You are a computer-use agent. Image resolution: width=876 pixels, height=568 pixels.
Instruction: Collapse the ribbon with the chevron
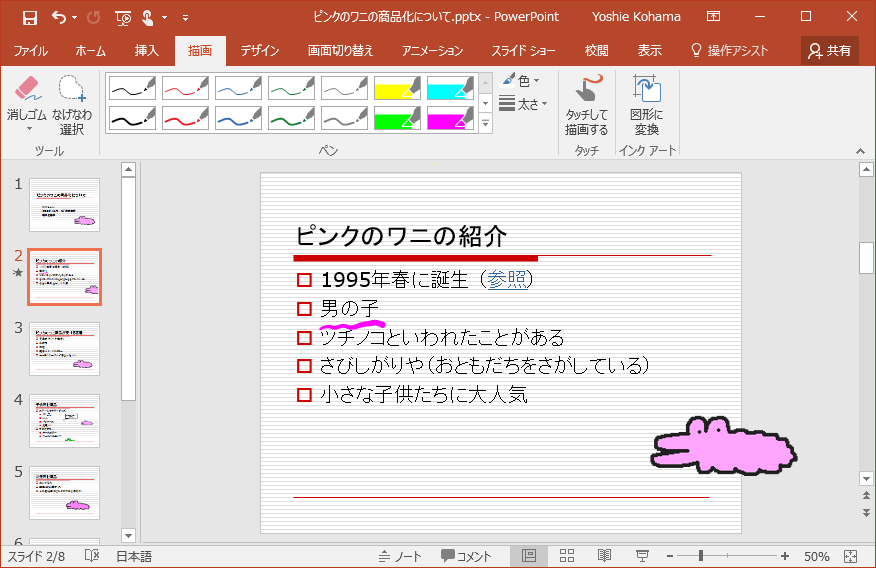[860, 151]
